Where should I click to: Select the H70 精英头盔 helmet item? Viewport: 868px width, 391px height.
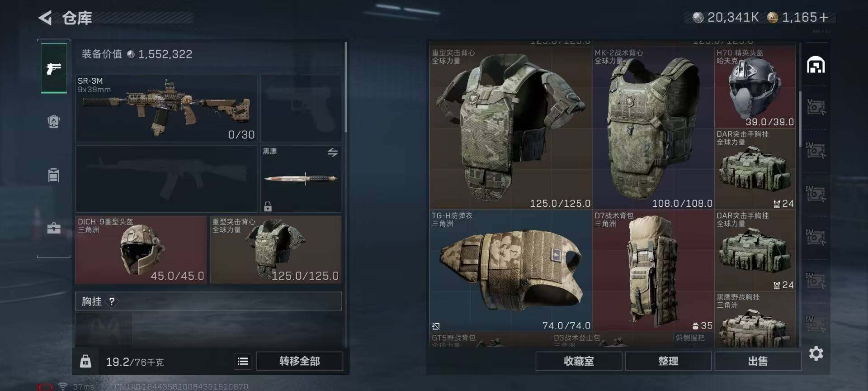(755, 87)
